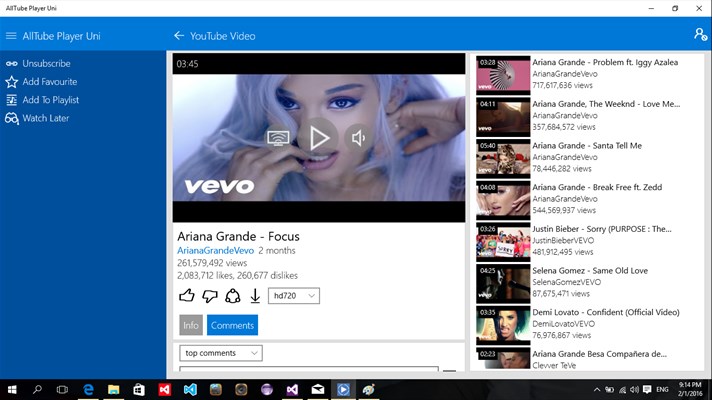Open the blue Visual Studio Code taskbar icon
The width and height of the screenshot is (712, 400).
(190, 390)
